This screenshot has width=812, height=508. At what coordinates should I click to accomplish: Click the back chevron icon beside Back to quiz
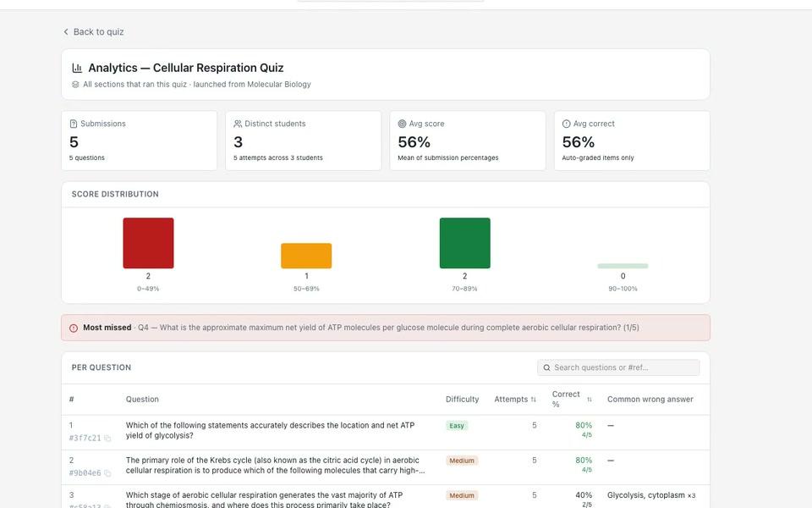66,32
